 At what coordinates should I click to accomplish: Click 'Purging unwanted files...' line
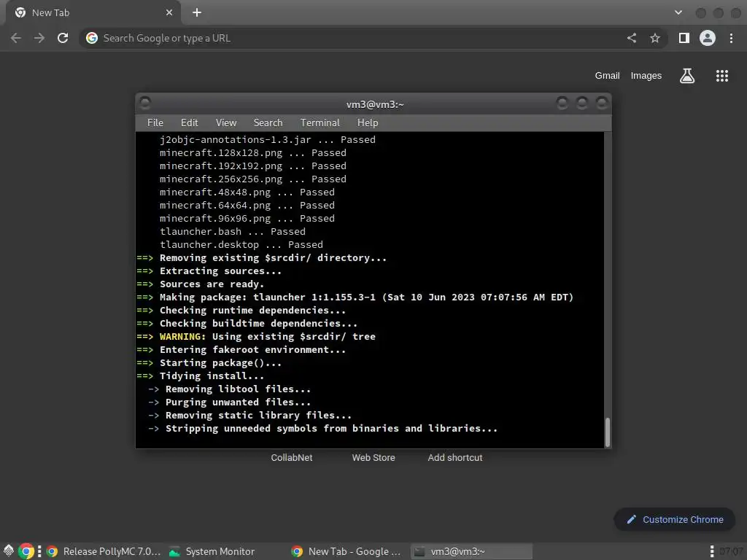238,402
